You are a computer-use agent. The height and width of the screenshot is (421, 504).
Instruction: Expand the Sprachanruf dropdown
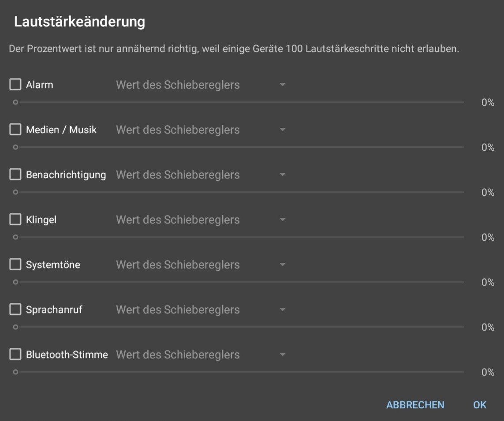pos(201,309)
